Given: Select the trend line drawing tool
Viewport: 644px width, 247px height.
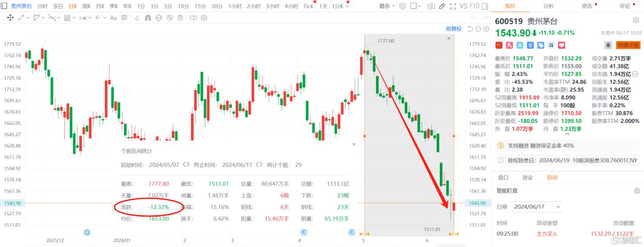Looking at the screenshot, I should point(21,18).
